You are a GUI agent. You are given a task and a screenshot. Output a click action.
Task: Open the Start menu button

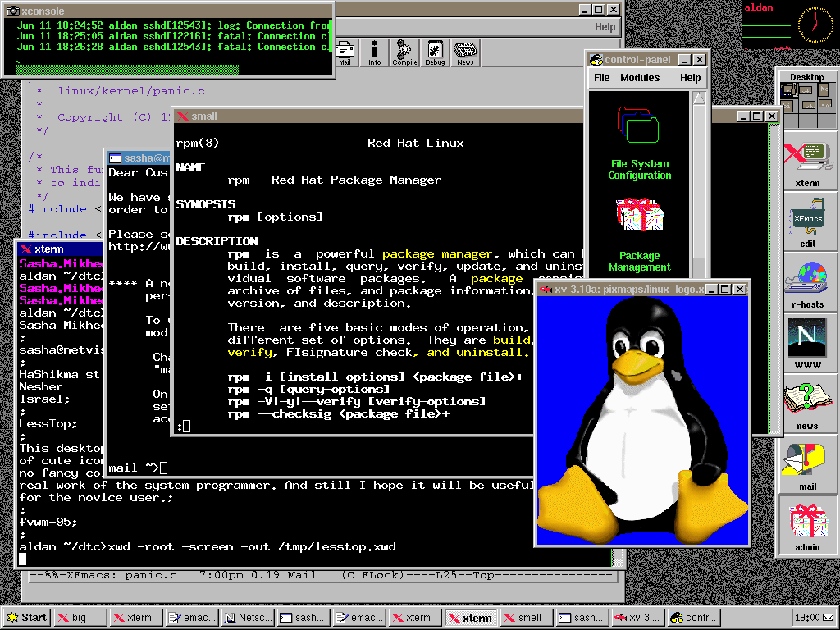(26, 618)
